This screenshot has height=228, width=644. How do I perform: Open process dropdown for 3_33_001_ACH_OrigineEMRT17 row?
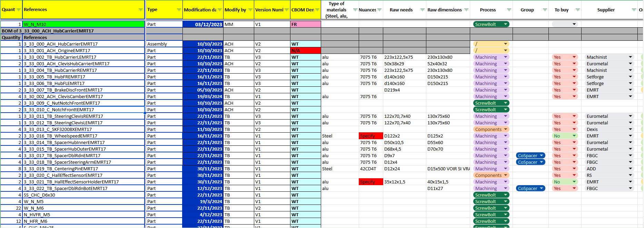pos(505,50)
